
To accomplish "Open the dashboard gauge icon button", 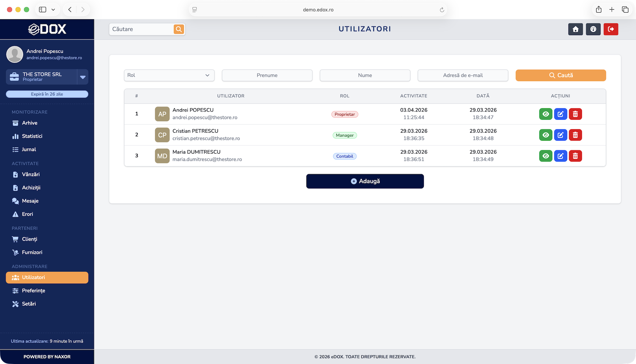I will pyautogui.click(x=593, y=29).
